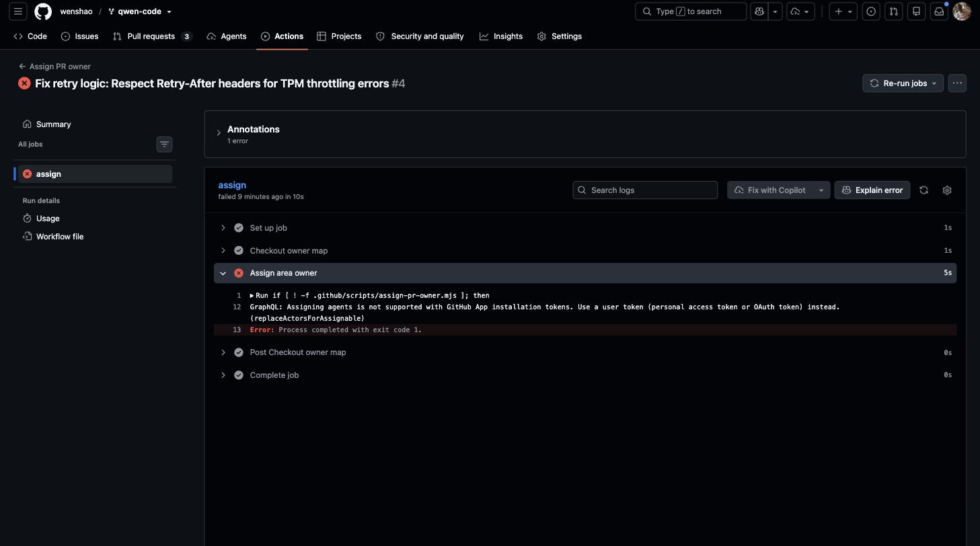Expand the Complete job step
Viewport: 980px width, 546px height.
pyautogui.click(x=585, y=375)
